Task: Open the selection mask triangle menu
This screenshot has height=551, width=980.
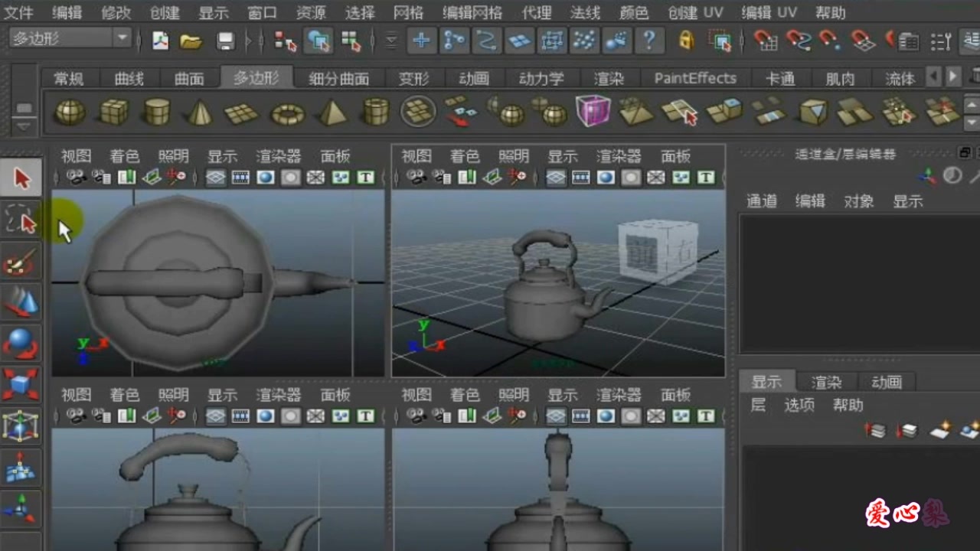Action: [x=391, y=41]
